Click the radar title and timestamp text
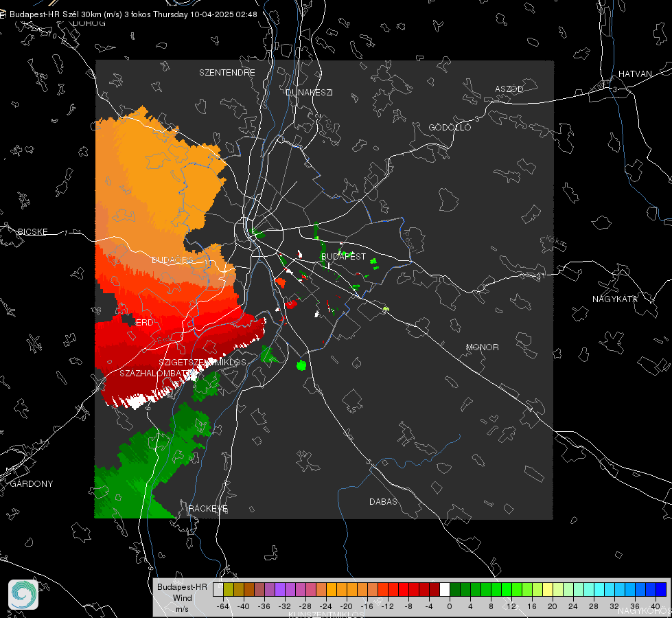This screenshot has height=618, width=672. (x=133, y=14)
